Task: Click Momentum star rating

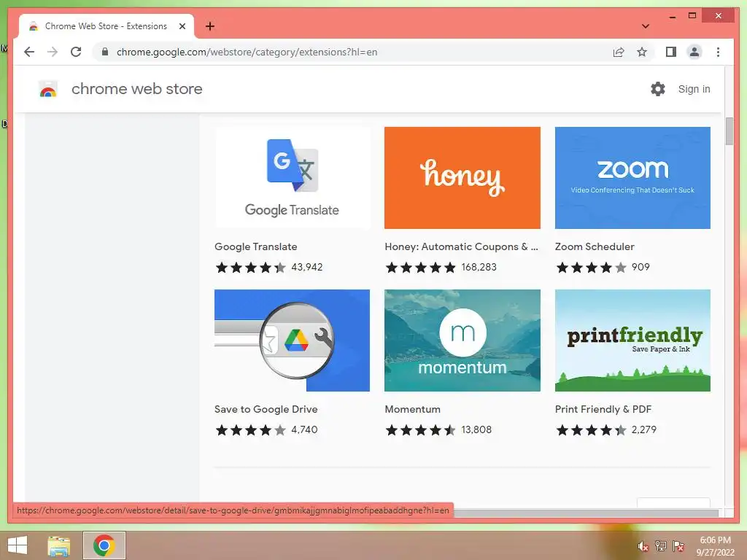Action: pyautogui.click(x=421, y=430)
